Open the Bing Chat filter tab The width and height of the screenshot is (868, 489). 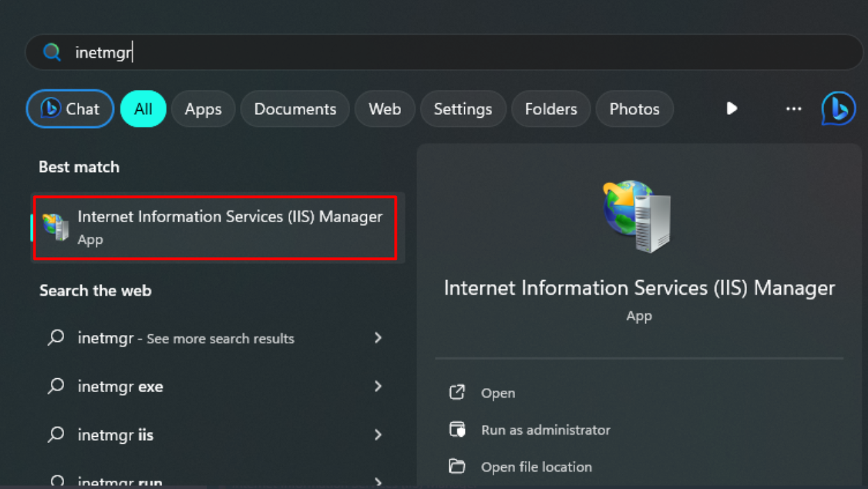pyautogui.click(x=70, y=109)
